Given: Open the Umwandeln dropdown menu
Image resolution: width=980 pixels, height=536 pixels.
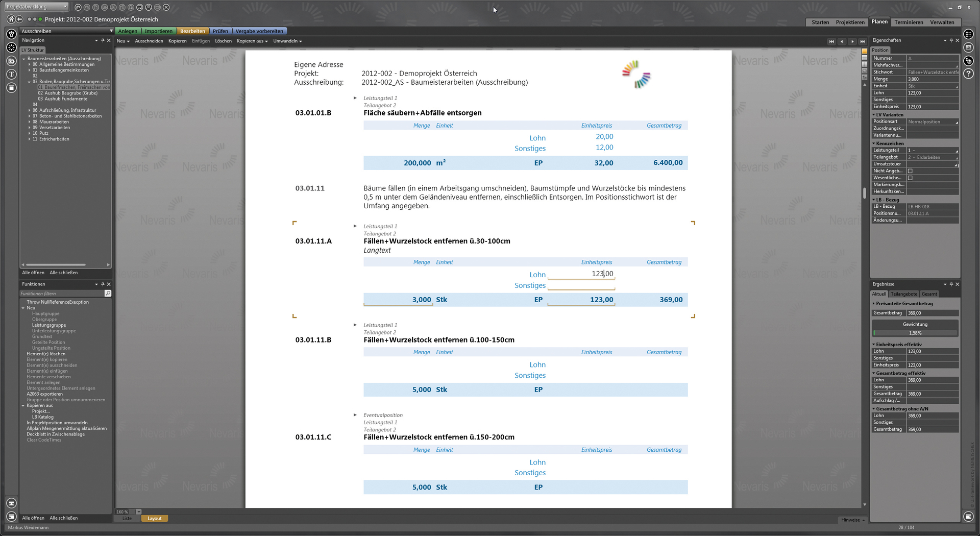Looking at the screenshot, I should [287, 41].
